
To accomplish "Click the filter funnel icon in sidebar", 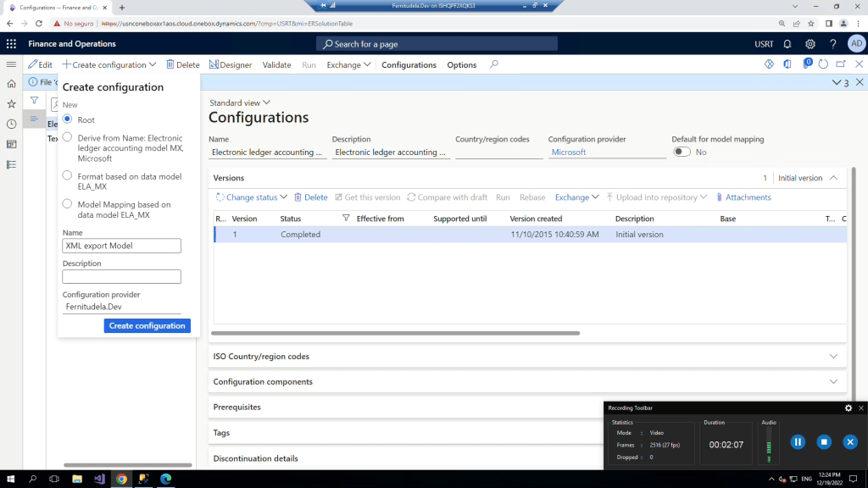I will pos(35,100).
